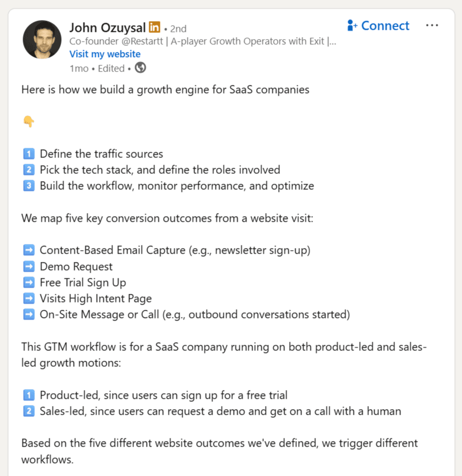Open the three-dot overflow menu on the post

(x=432, y=25)
